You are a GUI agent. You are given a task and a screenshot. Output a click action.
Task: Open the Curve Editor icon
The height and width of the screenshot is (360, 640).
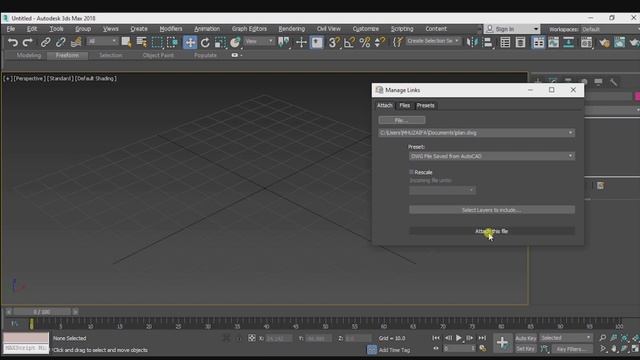(553, 42)
